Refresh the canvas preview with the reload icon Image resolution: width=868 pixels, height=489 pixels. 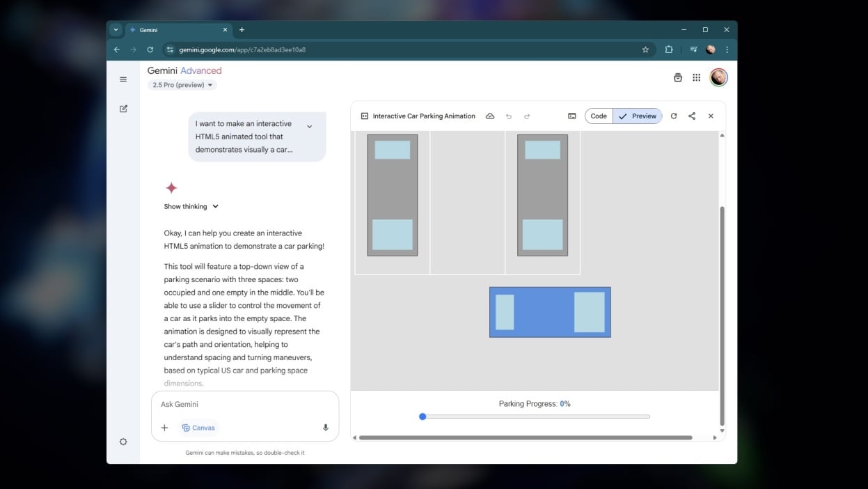point(674,116)
